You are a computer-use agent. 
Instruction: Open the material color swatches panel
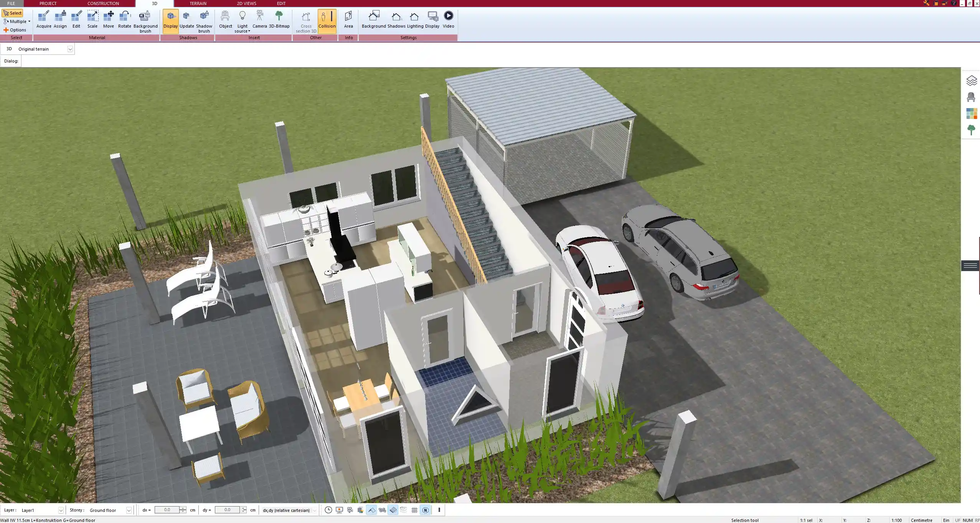tap(972, 113)
